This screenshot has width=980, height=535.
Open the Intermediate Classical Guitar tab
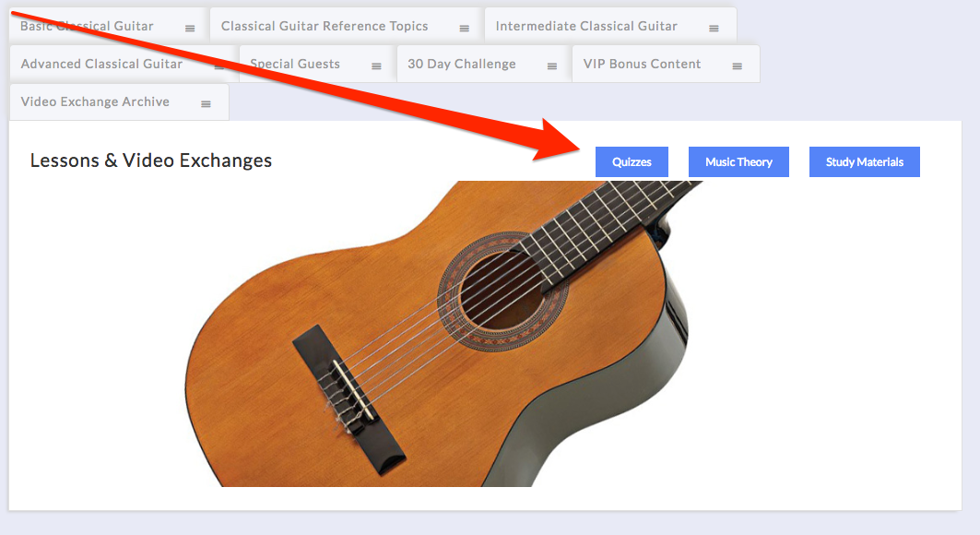[x=610, y=26]
